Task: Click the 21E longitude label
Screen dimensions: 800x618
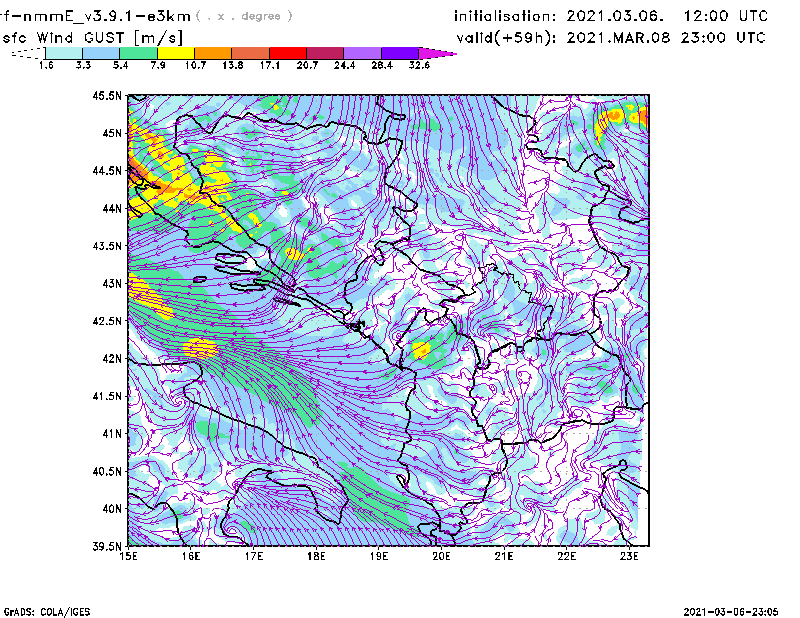Action: [504, 556]
